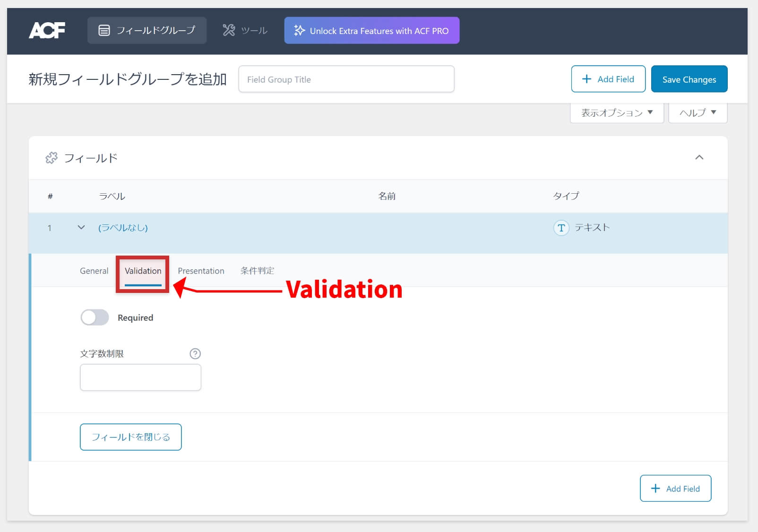Click the puzzle icon beside フィールド
Screen dimensions: 758x532
(x=51, y=158)
